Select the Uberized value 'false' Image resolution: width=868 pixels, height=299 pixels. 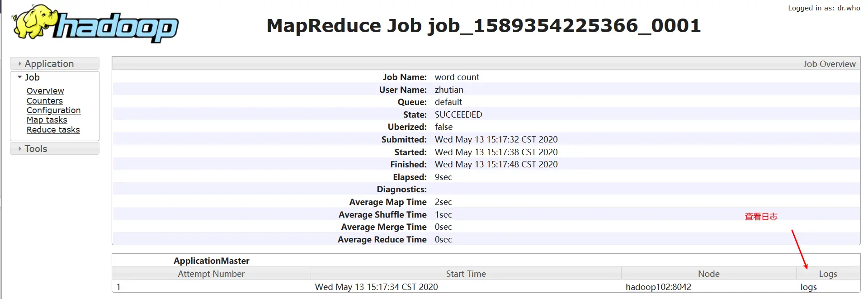(x=443, y=127)
